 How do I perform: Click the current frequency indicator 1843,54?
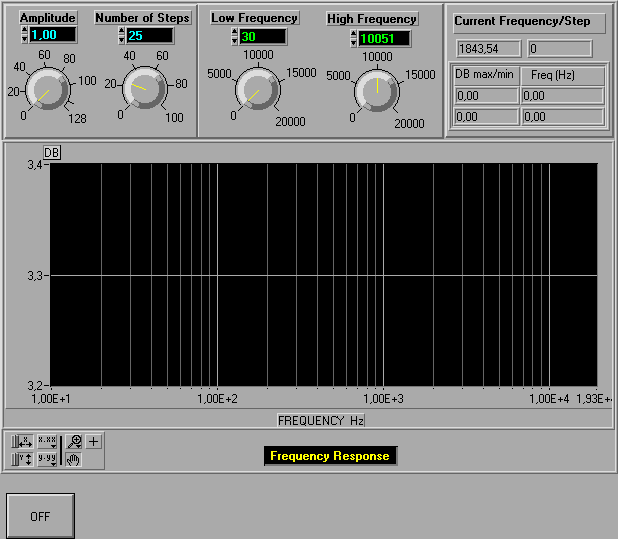click(x=489, y=49)
